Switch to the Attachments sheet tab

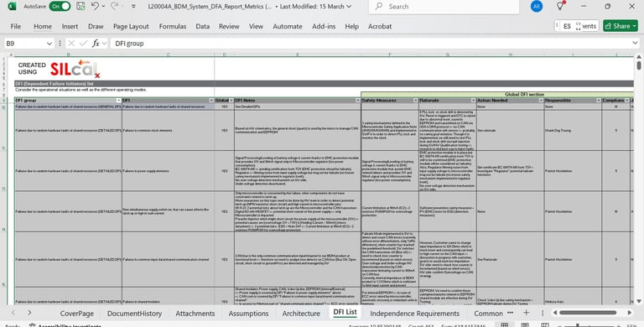(x=195, y=314)
